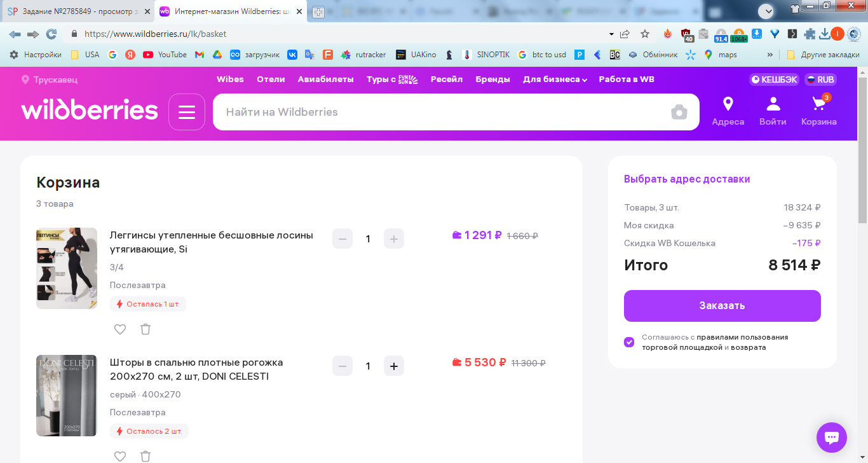Screen dimensions: 868x463
Task: Open the Бренды menu item
Action: [x=493, y=79]
